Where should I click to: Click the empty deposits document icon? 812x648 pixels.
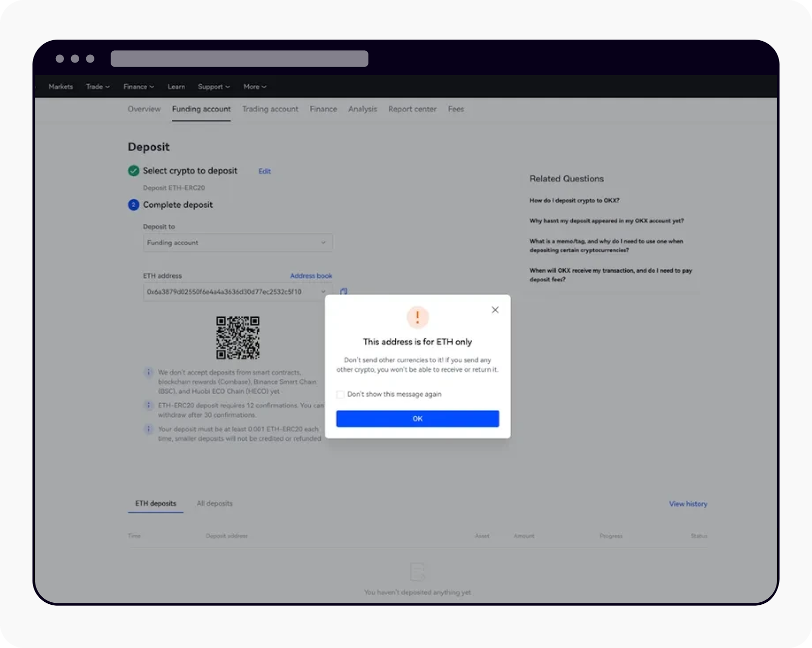click(417, 572)
